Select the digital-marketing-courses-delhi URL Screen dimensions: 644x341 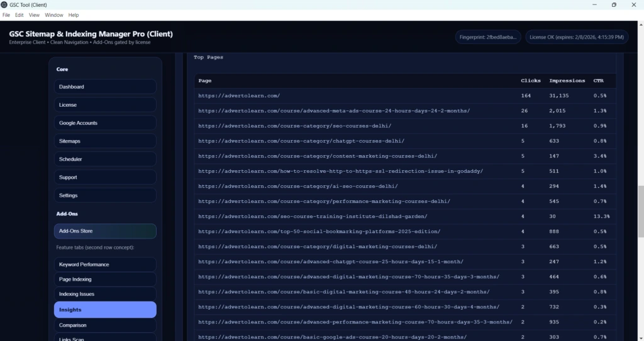tap(318, 247)
